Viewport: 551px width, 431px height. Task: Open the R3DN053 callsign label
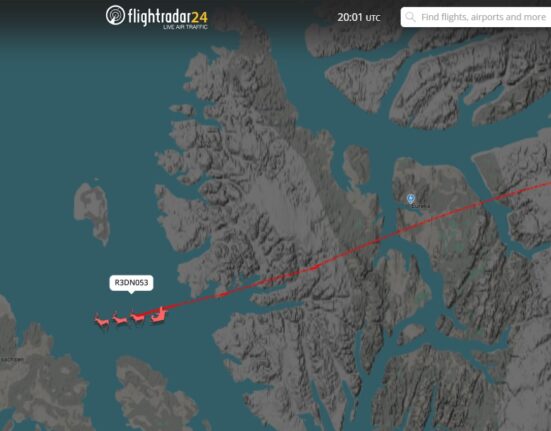(x=131, y=282)
